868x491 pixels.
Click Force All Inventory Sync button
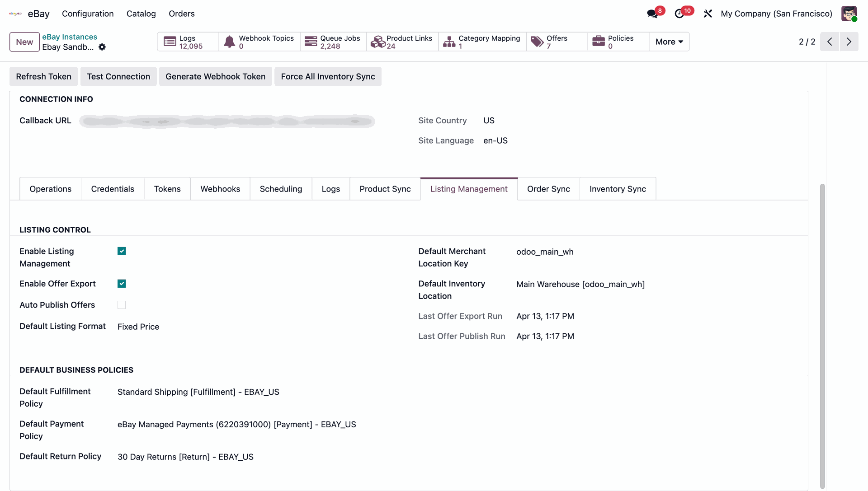[328, 76]
